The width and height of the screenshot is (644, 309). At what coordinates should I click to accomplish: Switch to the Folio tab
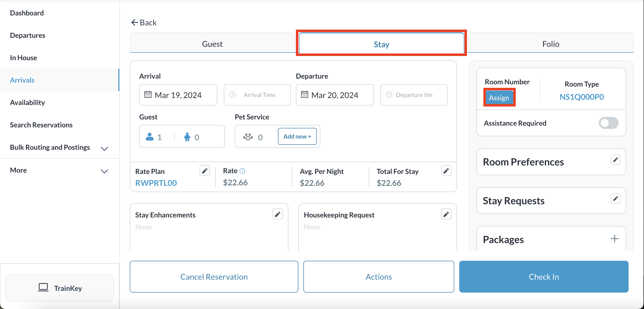tap(550, 44)
